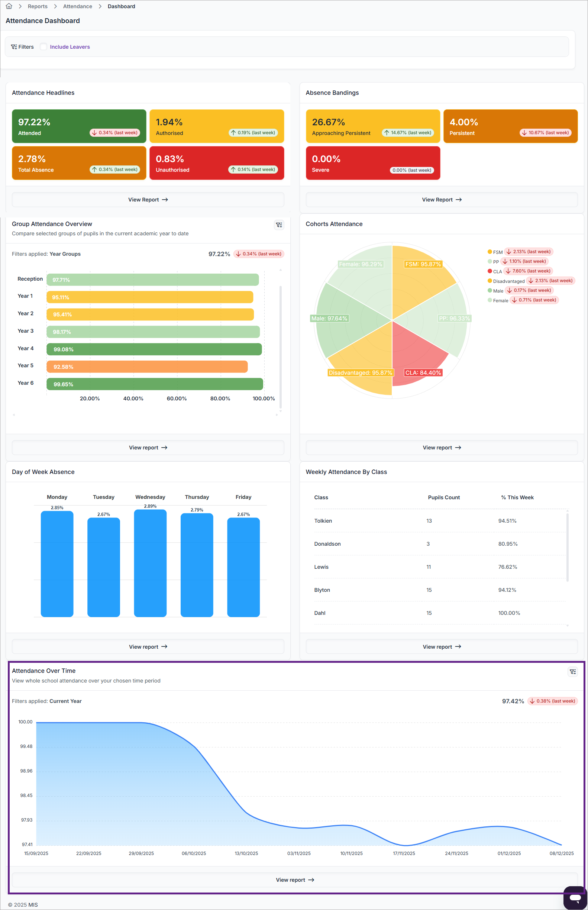
Task: Select the Year 5 attendance bar
Action: pyautogui.click(x=147, y=367)
